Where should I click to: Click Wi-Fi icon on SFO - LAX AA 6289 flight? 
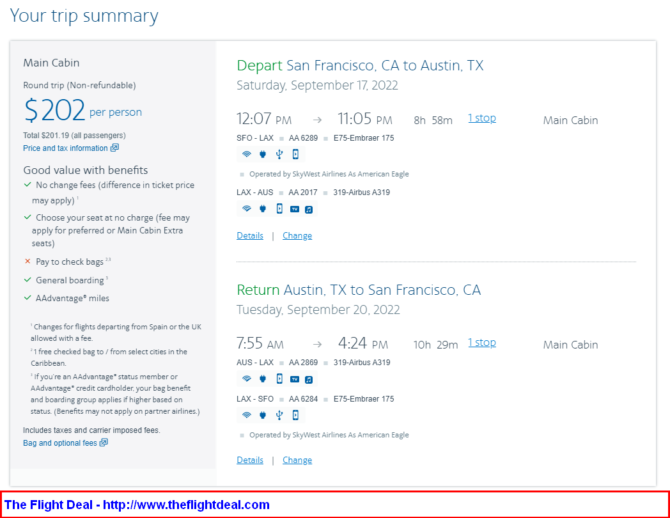coord(247,154)
